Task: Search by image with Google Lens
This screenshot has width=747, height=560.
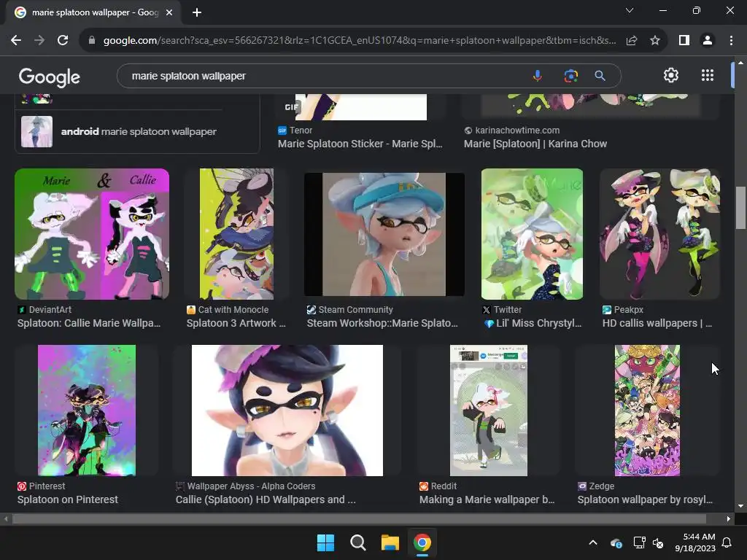Action: (570, 76)
